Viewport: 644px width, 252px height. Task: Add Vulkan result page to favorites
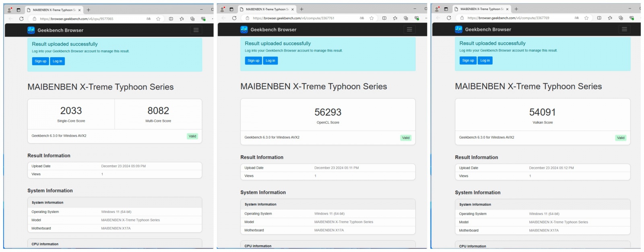[x=586, y=18]
